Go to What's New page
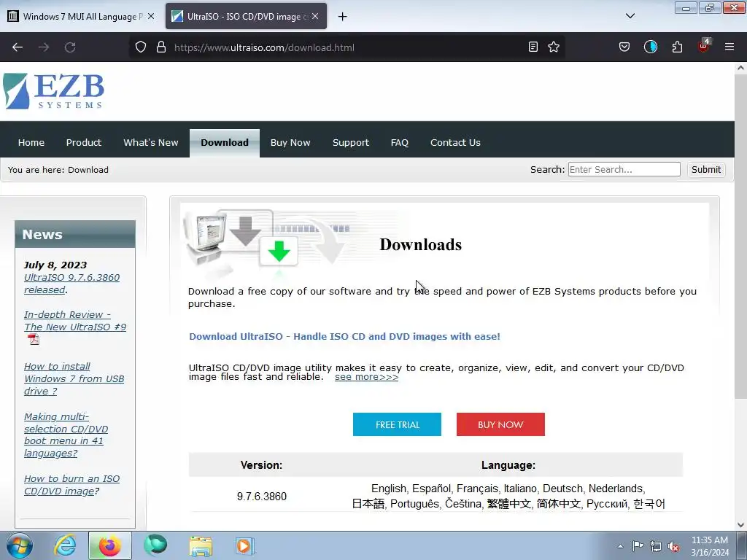Image resolution: width=747 pixels, height=560 pixels. [x=150, y=142]
